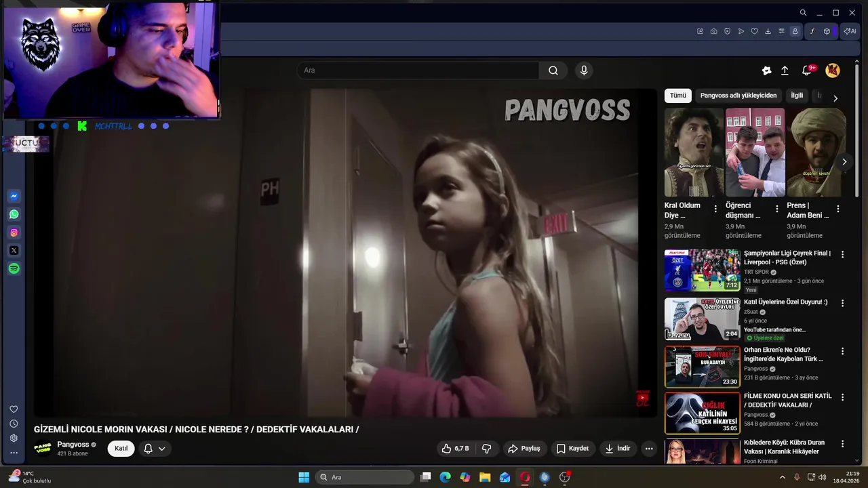This screenshot has width=868, height=488.
Task: Open Messenger in Opera sidebar
Action: coord(14,197)
